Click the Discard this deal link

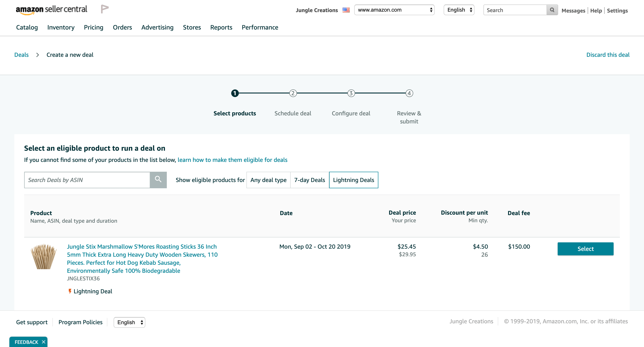coord(608,55)
